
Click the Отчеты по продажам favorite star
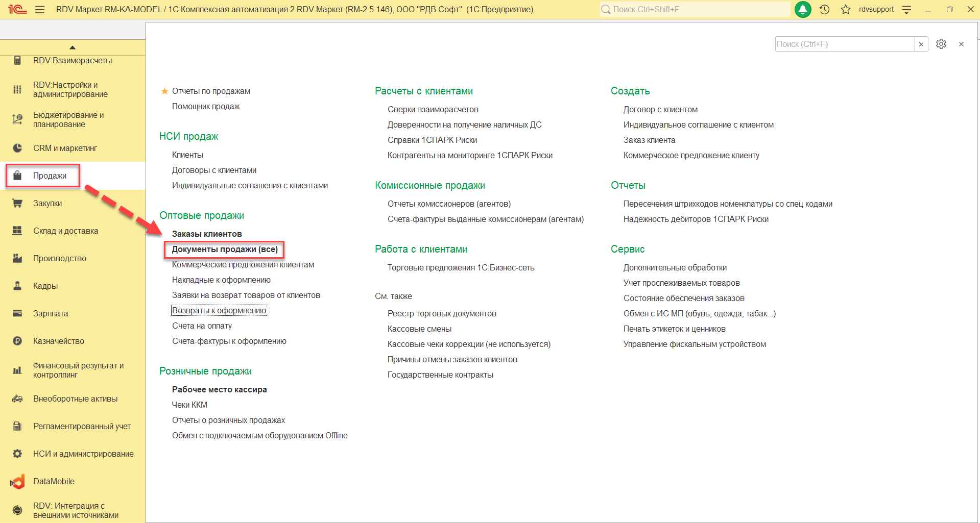(x=164, y=91)
